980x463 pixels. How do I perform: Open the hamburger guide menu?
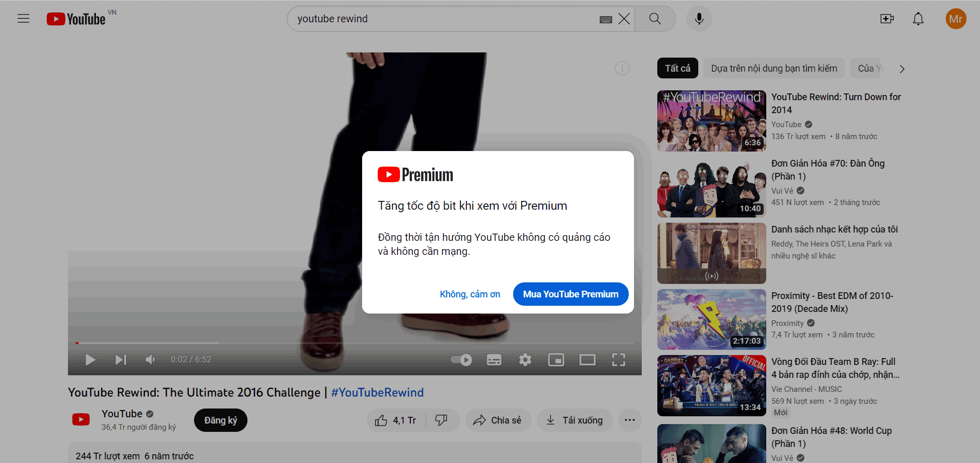[23, 19]
